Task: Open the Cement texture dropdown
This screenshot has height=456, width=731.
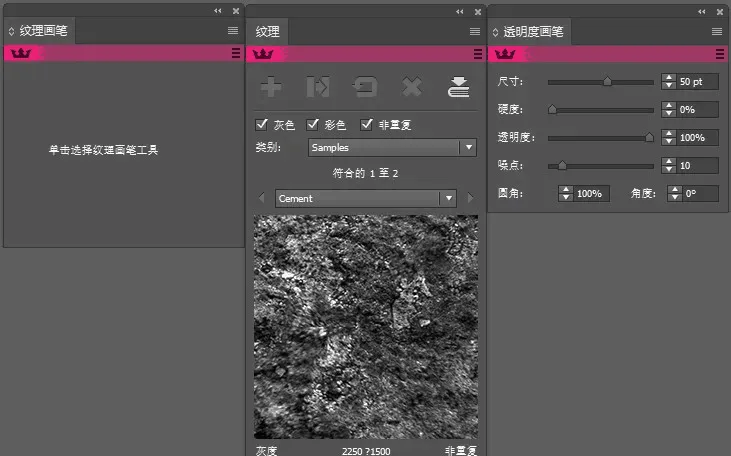Action: point(366,199)
